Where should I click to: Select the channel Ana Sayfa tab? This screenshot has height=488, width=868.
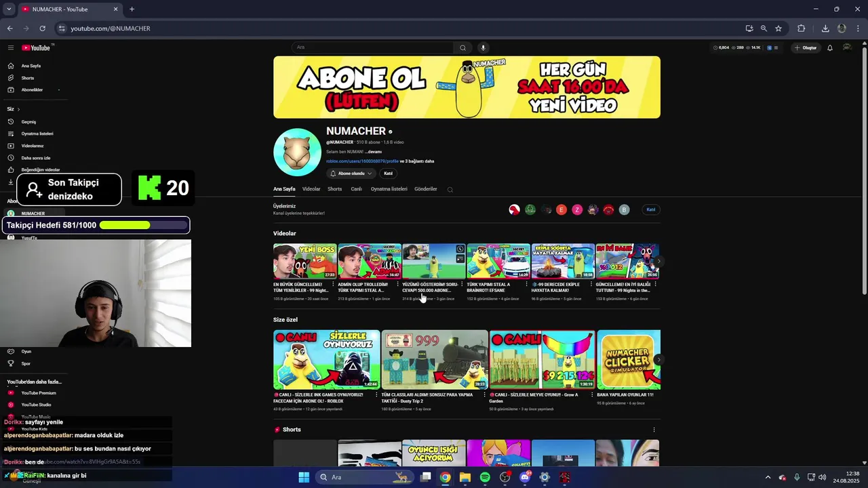pyautogui.click(x=284, y=189)
